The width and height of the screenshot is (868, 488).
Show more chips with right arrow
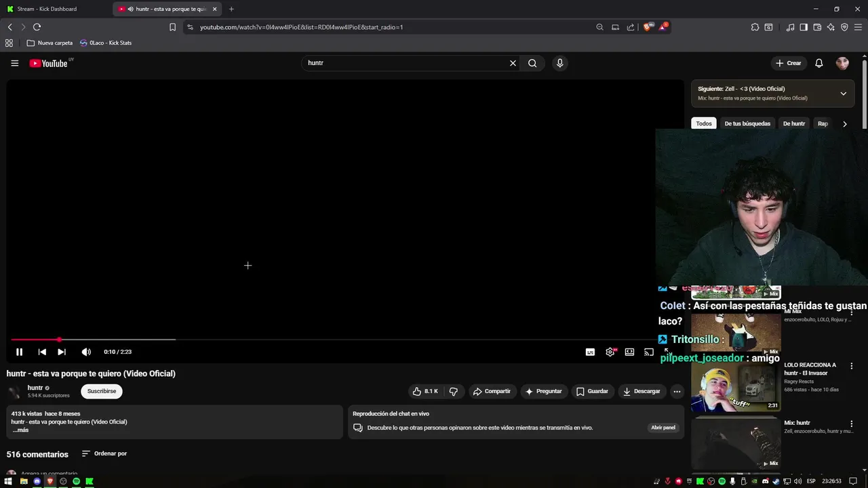click(844, 124)
